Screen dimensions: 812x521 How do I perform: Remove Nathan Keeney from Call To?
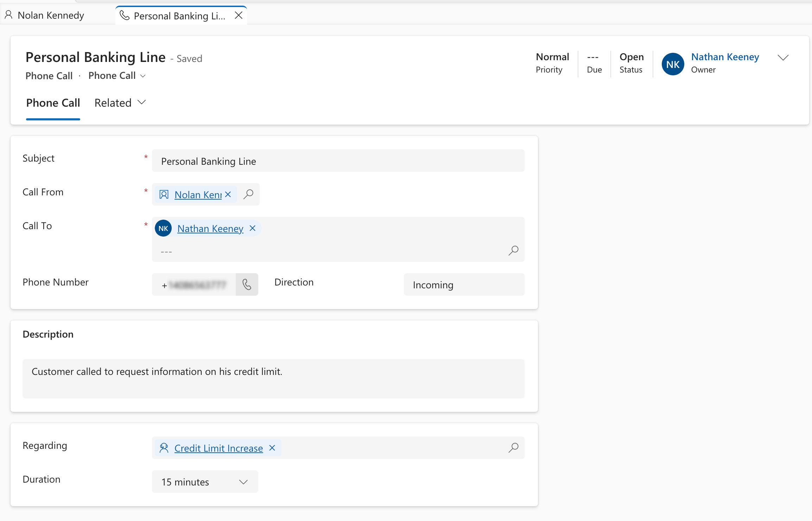click(252, 228)
